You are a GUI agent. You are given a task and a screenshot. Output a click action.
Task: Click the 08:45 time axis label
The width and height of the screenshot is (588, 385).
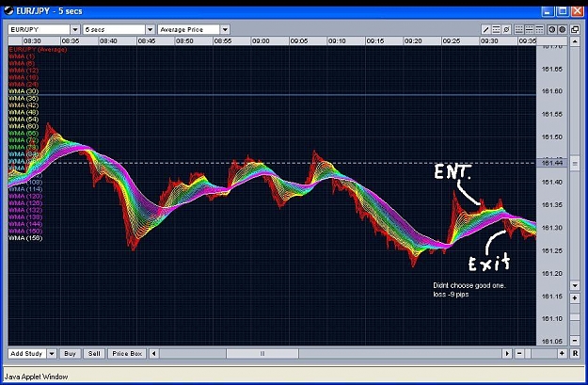click(146, 40)
